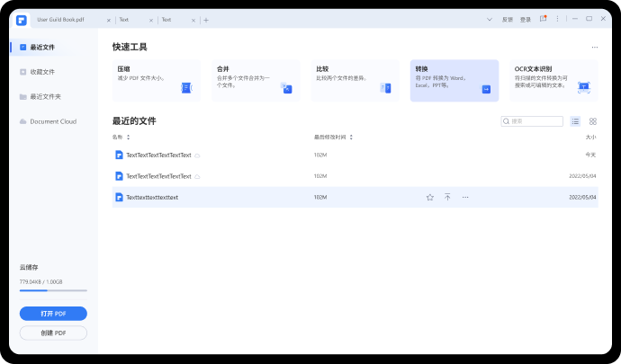Click the app home logo in title bar

(x=22, y=20)
